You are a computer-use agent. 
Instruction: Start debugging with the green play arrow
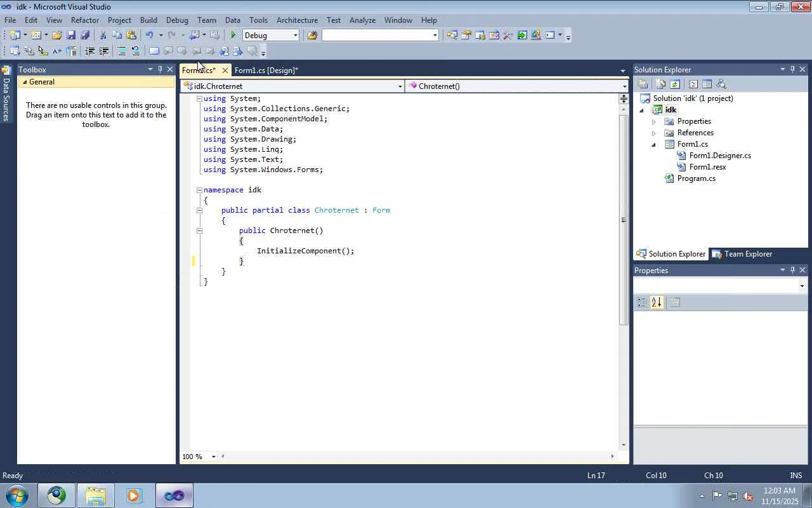[233, 36]
